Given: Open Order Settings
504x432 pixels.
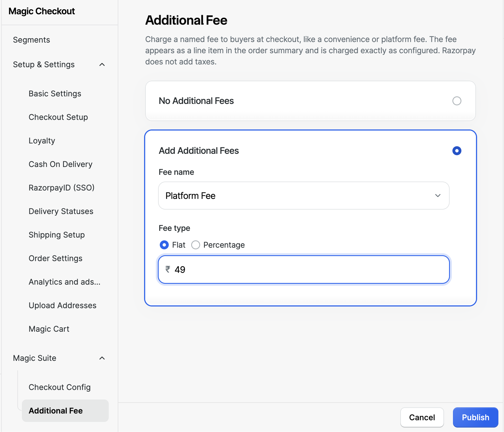Looking at the screenshot, I should point(56,258).
